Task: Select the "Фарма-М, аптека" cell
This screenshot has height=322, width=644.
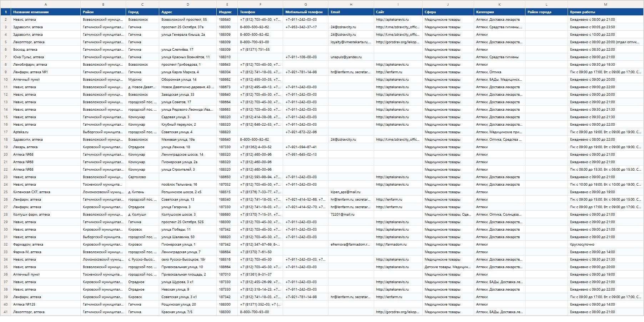Action: coord(46,252)
